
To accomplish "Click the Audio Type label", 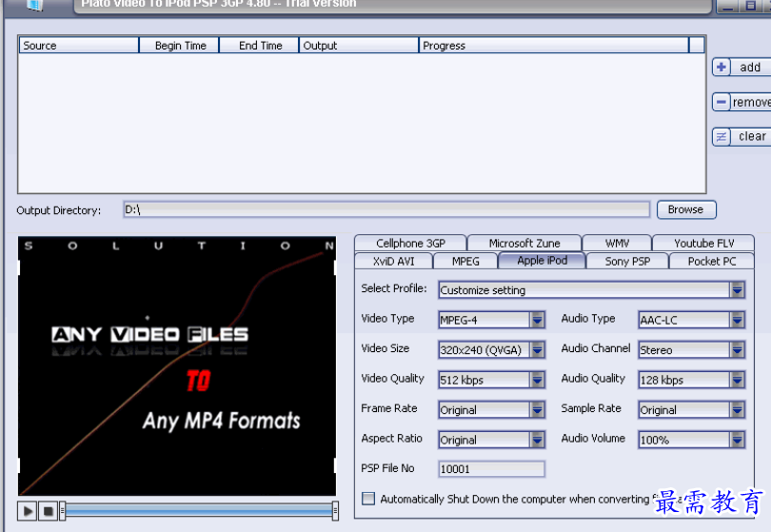I will click(x=588, y=319).
